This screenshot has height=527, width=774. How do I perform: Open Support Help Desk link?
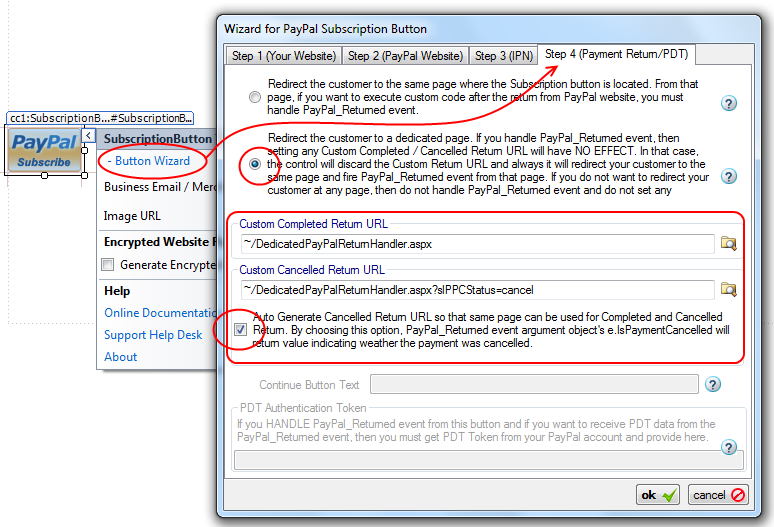[x=153, y=335]
